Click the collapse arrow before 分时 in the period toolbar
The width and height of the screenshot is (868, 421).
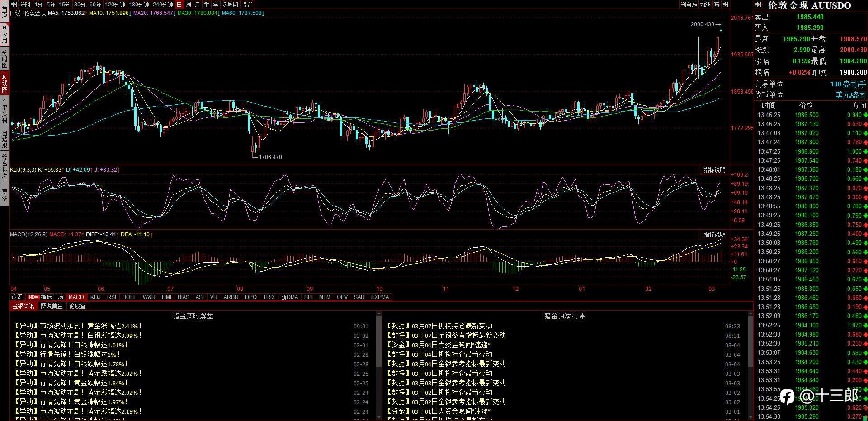14,5
